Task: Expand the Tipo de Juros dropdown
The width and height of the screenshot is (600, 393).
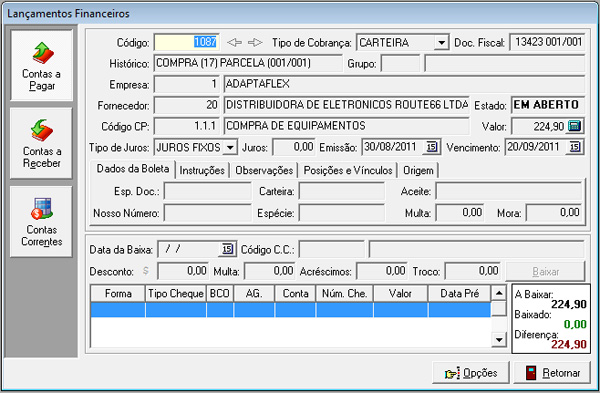Action: tap(230, 147)
